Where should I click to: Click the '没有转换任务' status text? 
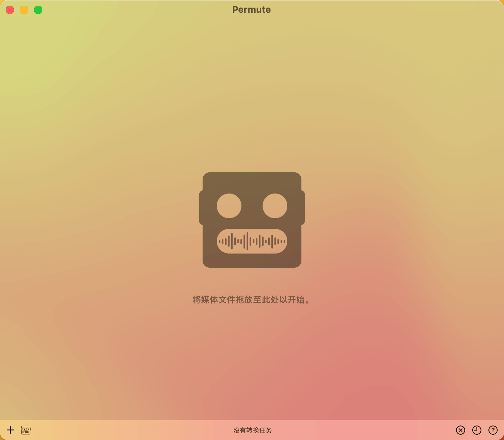point(252,430)
